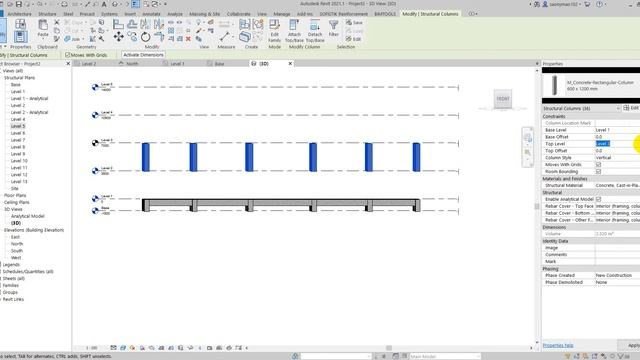The height and width of the screenshot is (360, 640).
Task: Click the horizontal scrollbar below the canvas
Action: point(389,348)
